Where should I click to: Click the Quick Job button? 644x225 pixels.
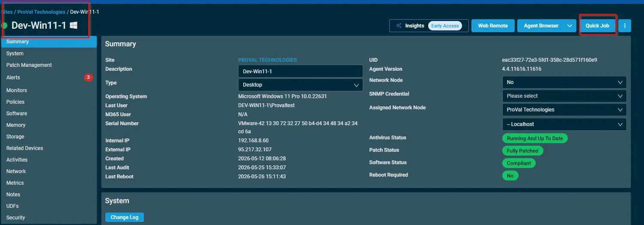point(597,26)
